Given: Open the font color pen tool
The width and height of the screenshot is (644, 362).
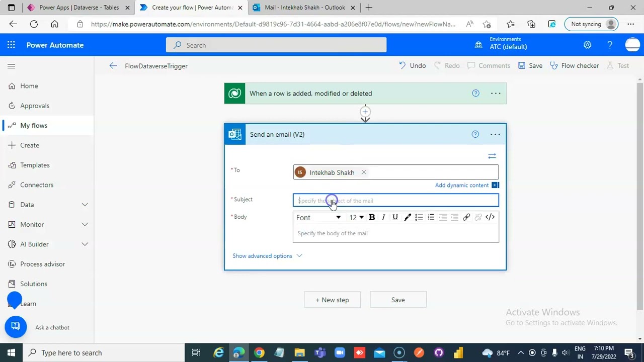Looking at the screenshot, I should coord(408,217).
